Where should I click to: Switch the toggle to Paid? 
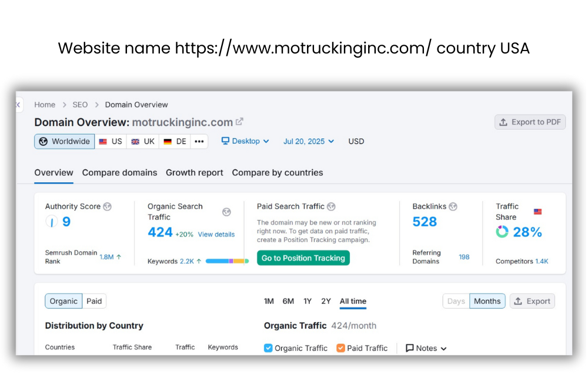tap(94, 301)
